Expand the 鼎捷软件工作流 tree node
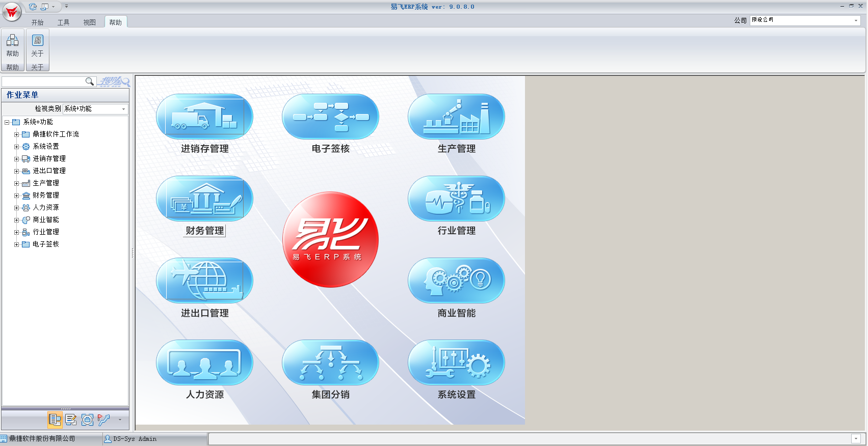868x446 pixels. click(x=17, y=134)
